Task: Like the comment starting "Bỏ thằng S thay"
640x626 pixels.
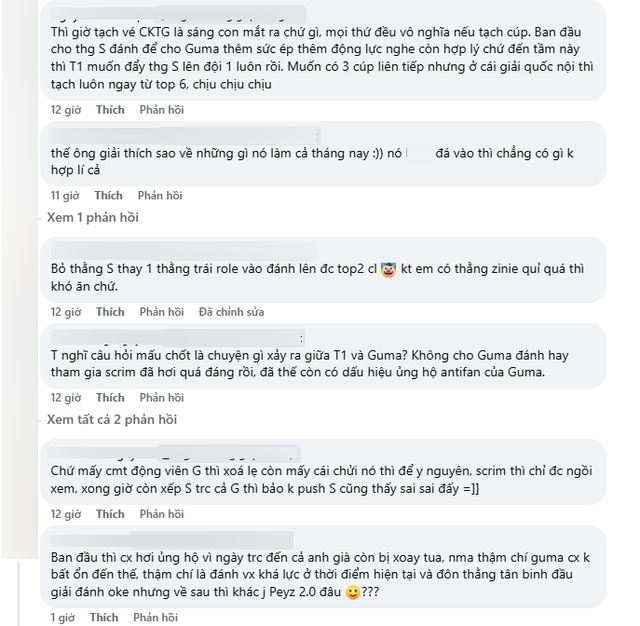Action: pyautogui.click(x=110, y=312)
